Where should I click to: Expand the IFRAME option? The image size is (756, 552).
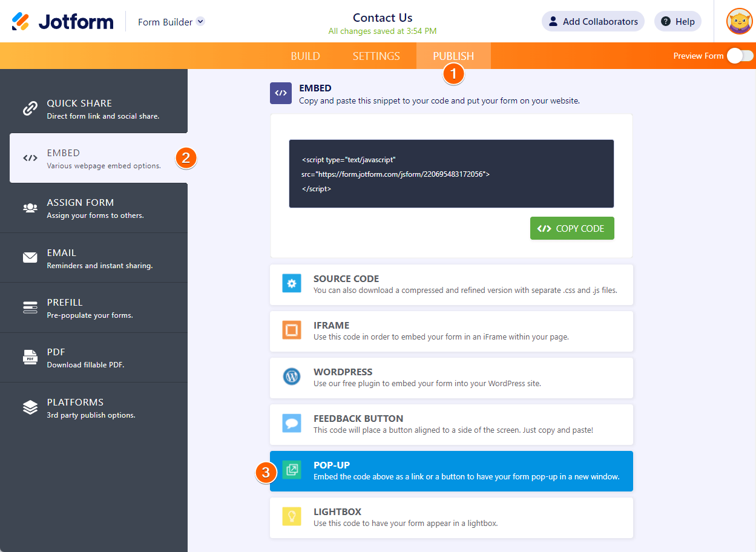click(452, 331)
